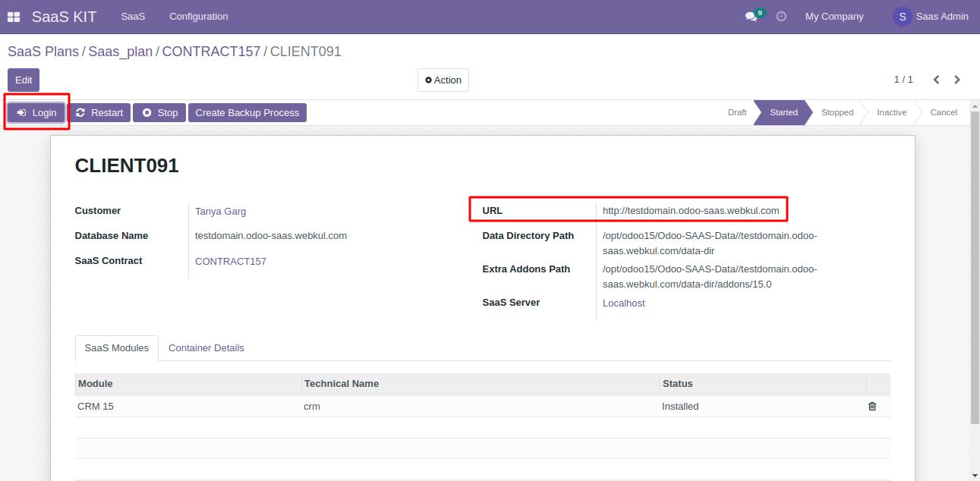980x481 pixels.
Task: Sort by Module column header
Action: 188,384
